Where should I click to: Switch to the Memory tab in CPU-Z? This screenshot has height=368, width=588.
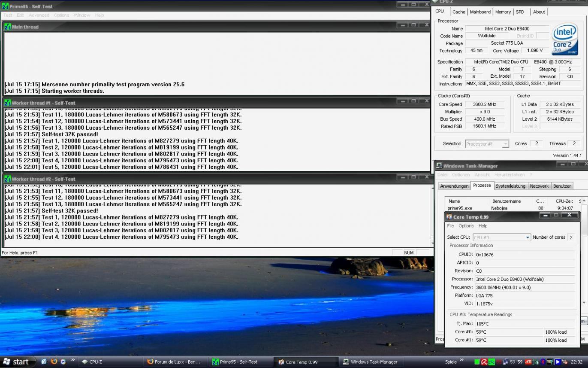click(503, 12)
